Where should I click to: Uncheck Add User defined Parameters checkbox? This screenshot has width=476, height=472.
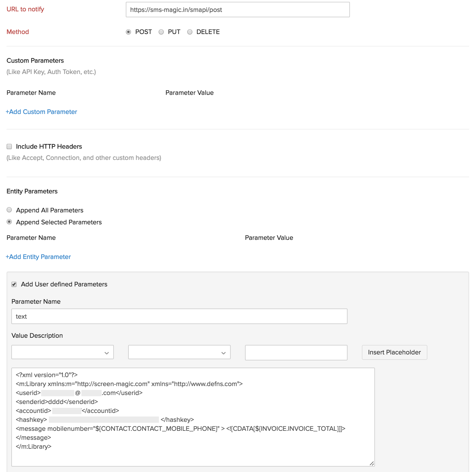[14, 284]
